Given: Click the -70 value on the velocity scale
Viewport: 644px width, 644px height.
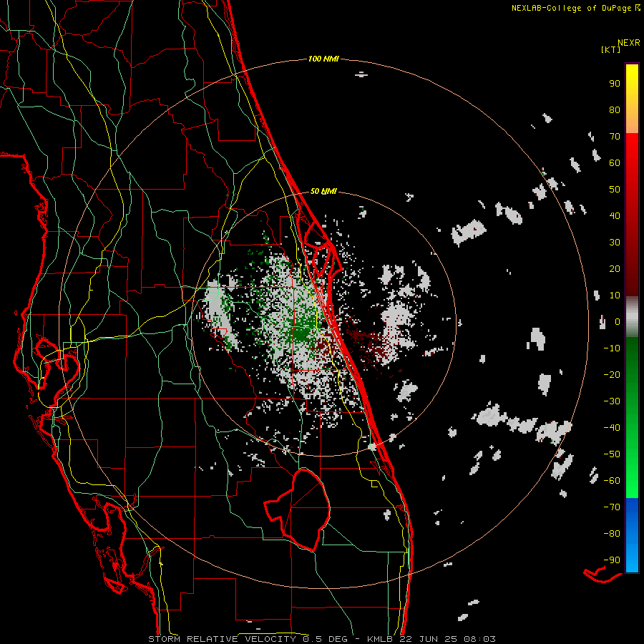Looking at the screenshot, I should [x=612, y=507].
